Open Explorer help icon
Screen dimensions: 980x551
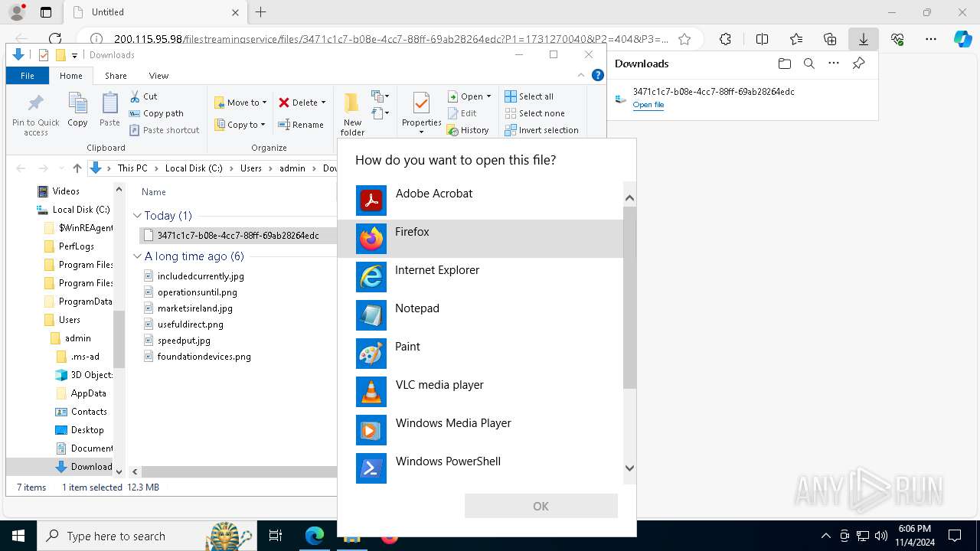click(598, 75)
